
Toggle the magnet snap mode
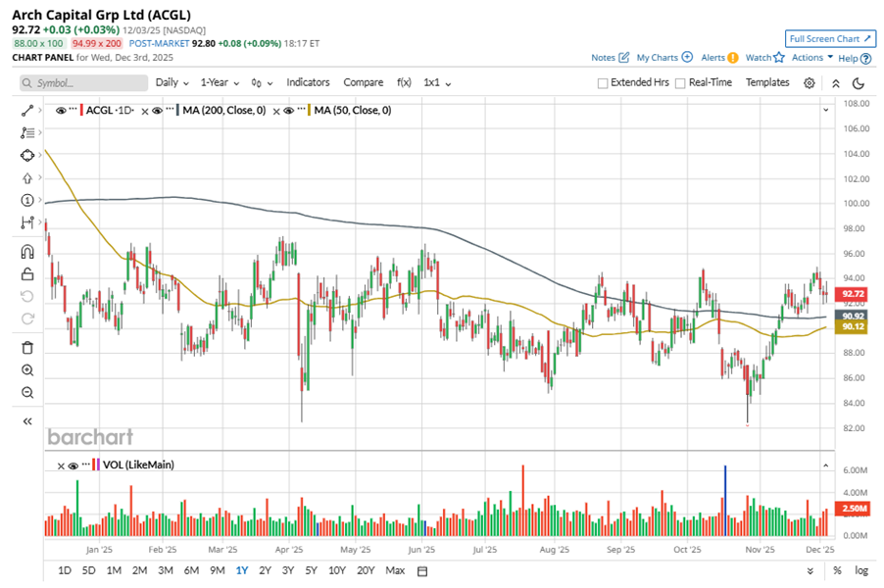27,252
